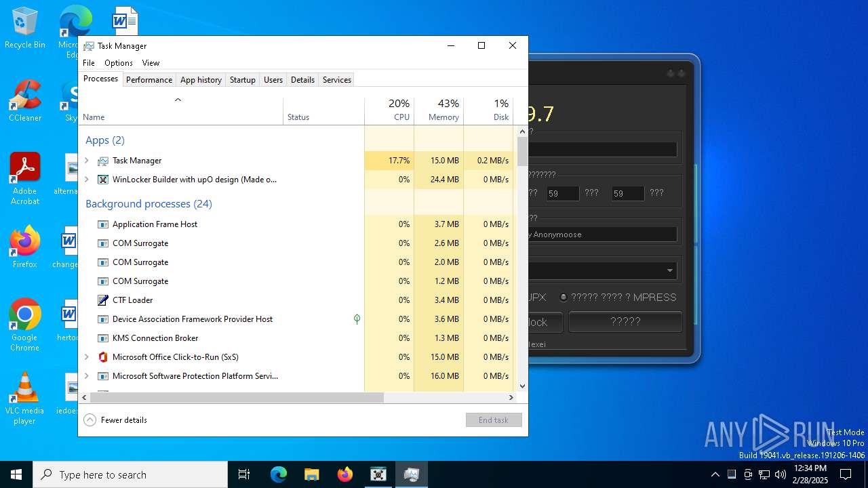Screen dimensions: 868x488
Task: Click the scroll right arrow
Action: click(511, 398)
